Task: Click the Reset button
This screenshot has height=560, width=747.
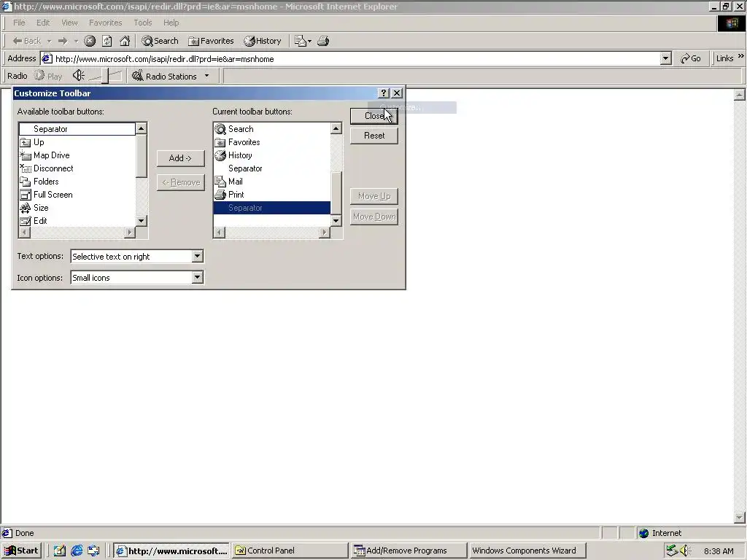Action: pos(374,136)
